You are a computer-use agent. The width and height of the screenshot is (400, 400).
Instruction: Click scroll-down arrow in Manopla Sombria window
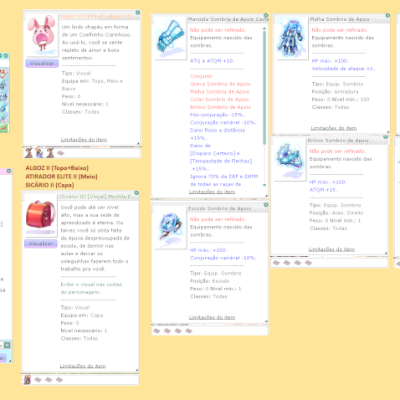click(x=264, y=185)
